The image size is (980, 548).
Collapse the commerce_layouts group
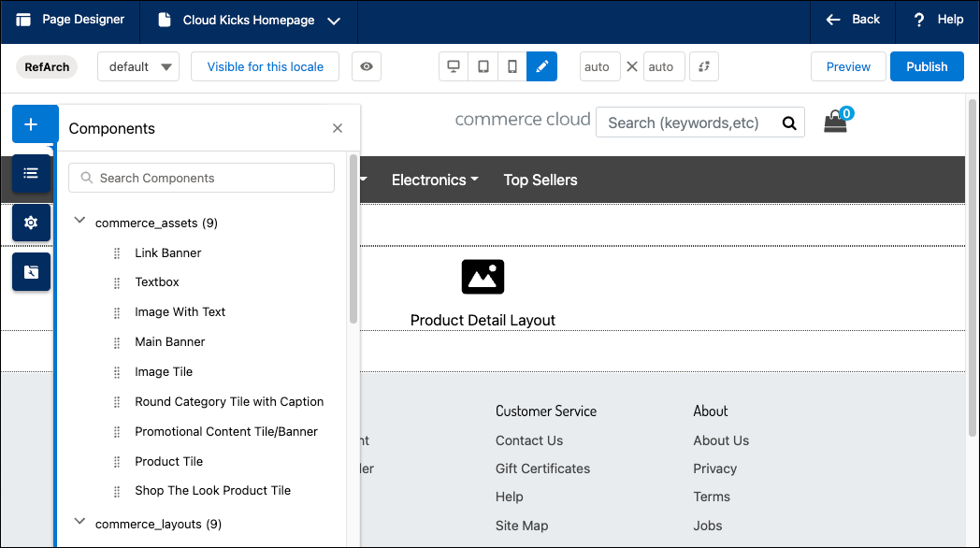(79, 521)
